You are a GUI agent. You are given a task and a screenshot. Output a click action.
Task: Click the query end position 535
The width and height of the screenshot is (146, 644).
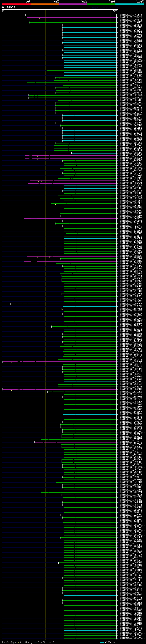[x=115, y=11]
